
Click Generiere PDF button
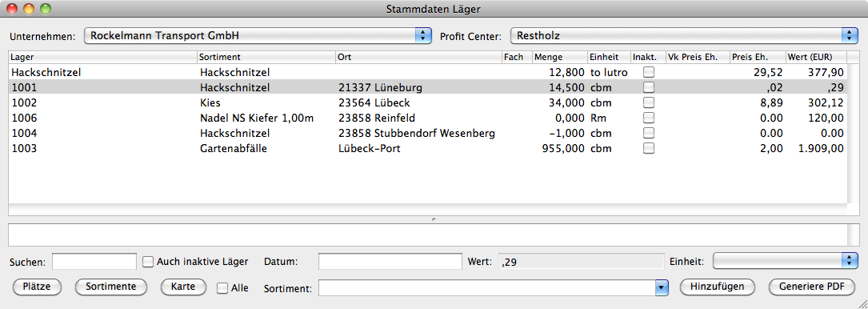point(812,287)
